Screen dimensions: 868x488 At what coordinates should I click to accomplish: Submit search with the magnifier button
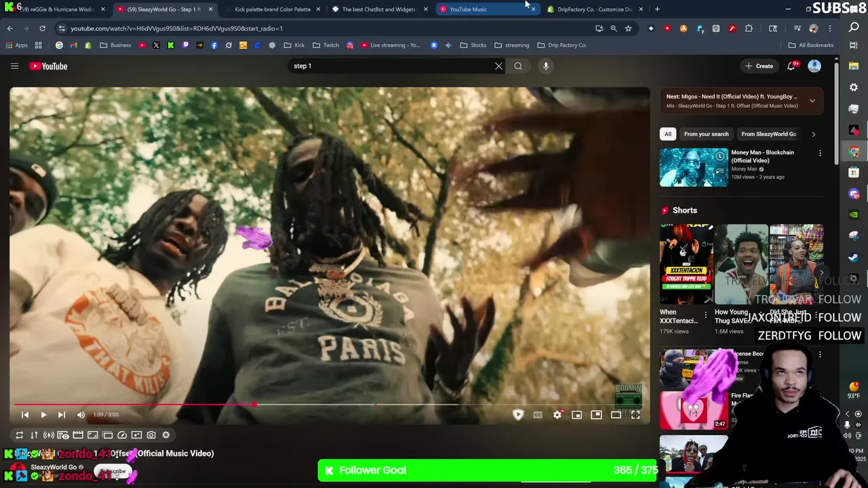click(x=518, y=66)
